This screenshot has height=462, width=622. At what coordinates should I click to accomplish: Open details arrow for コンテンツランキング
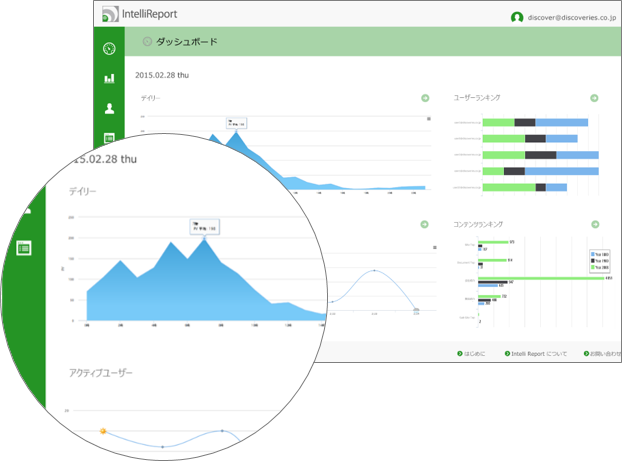coord(594,224)
